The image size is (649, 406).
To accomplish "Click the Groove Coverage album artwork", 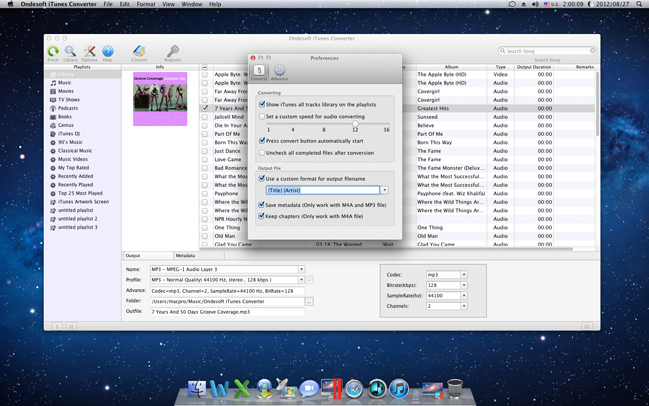I will coord(160,99).
